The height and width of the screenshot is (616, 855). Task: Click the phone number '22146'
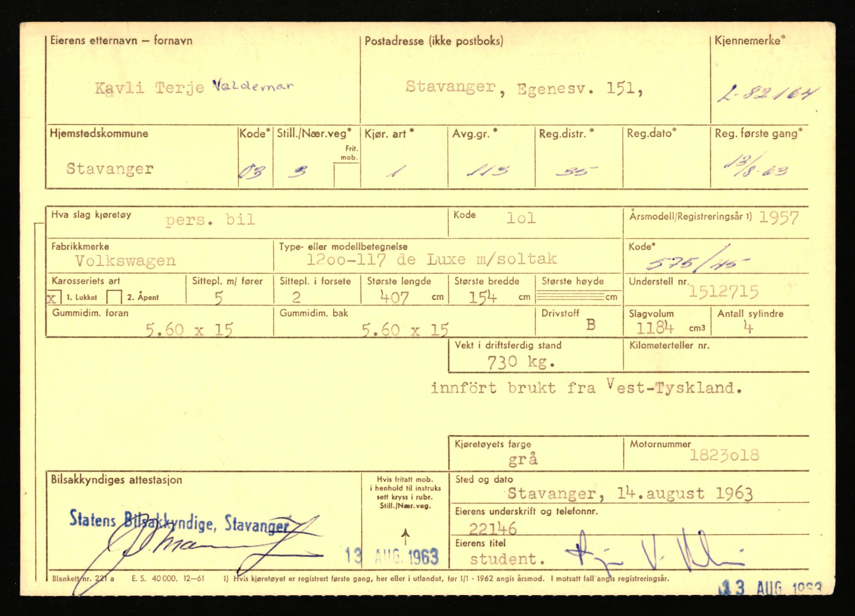[x=493, y=529]
